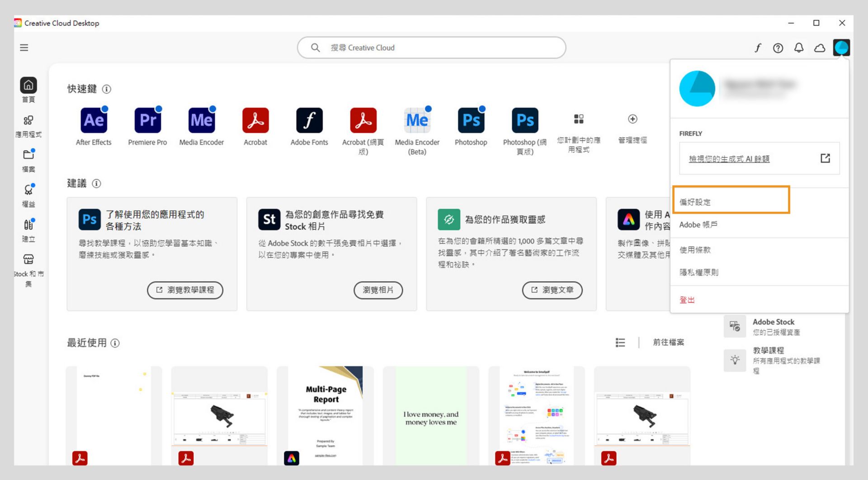Click the large profile avatar in the account menu

click(697, 89)
